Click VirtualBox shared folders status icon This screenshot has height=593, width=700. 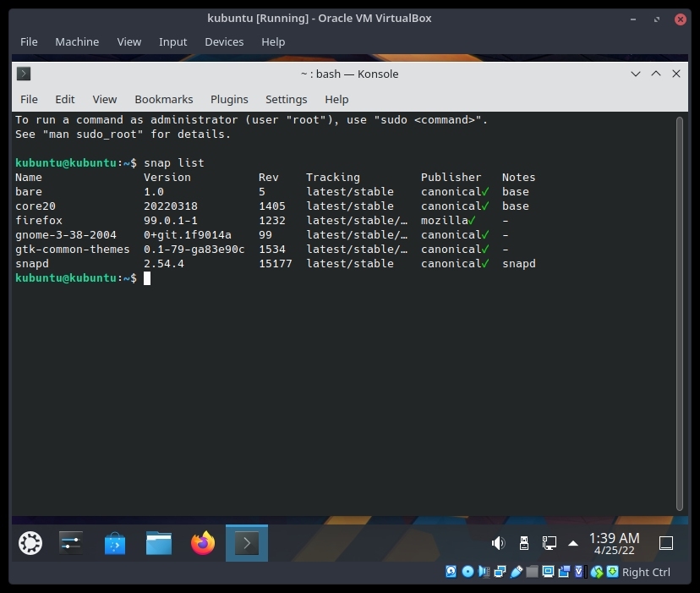(x=532, y=572)
